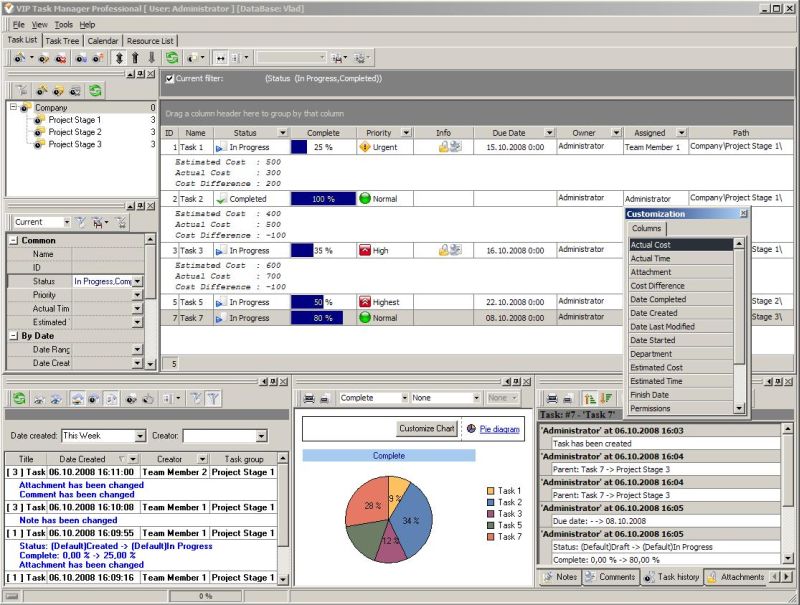Sort the grid by the Complete column header
Screen dimensions: 800x605
[323, 133]
